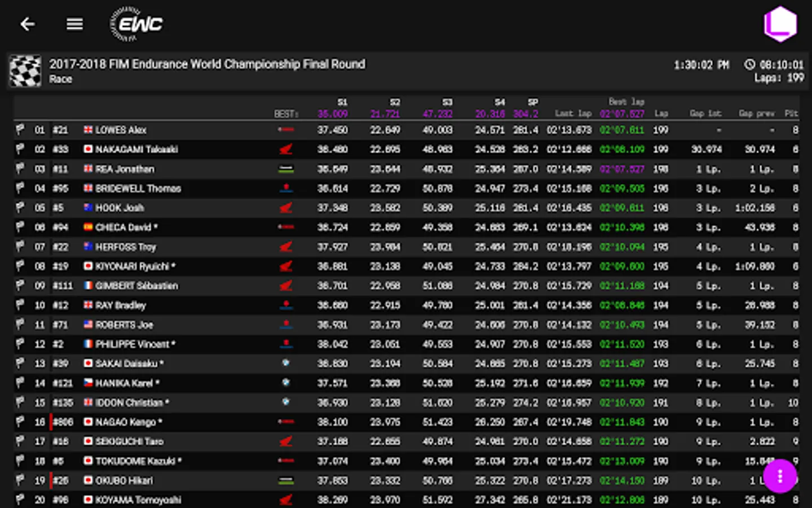Screen dimensions: 812x508
Task: Tap the clock icon beside elapsed time
Action: [x=749, y=64]
